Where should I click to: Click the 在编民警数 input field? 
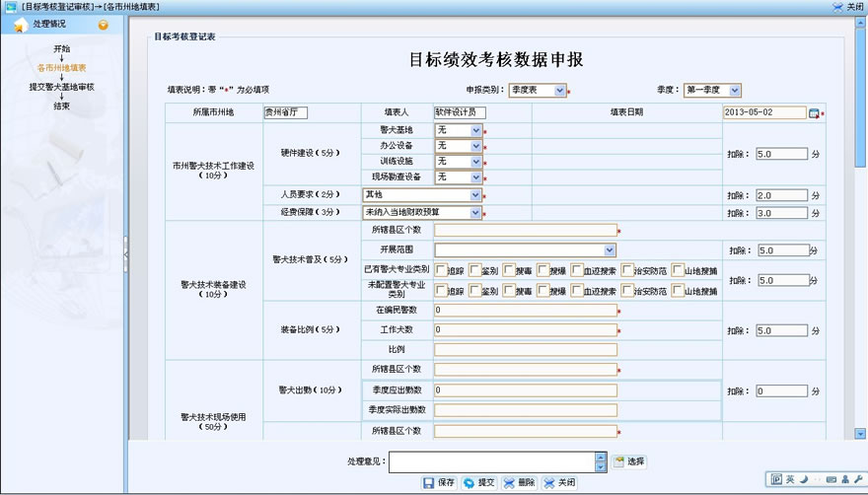[526, 310]
